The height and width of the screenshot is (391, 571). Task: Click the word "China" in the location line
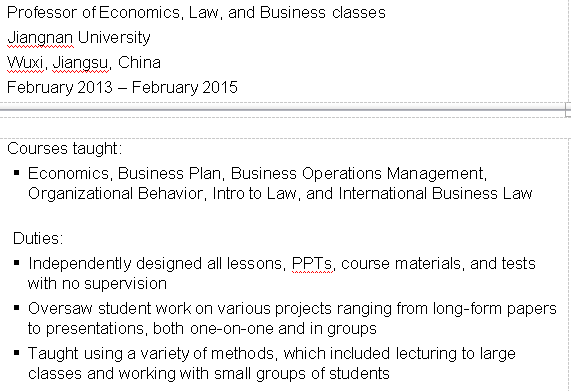pyautogui.click(x=139, y=63)
